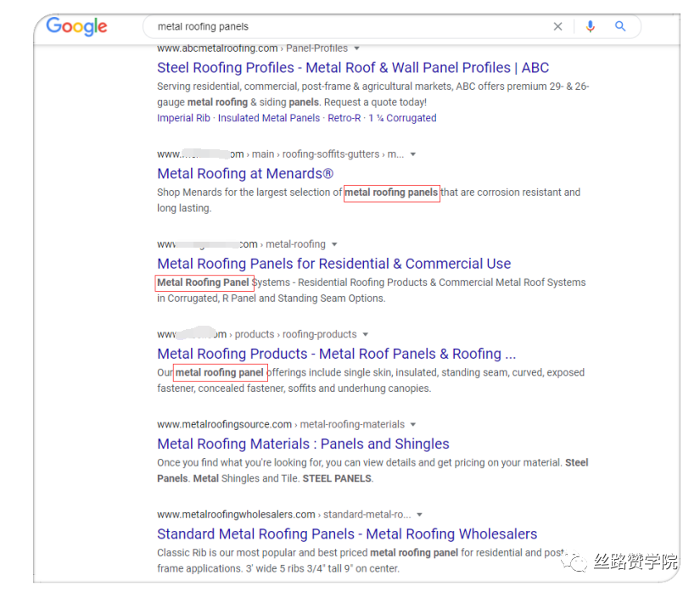The image size is (700, 592).
Task: Submit search with the magnifying glass icon
Action: pyautogui.click(x=620, y=26)
